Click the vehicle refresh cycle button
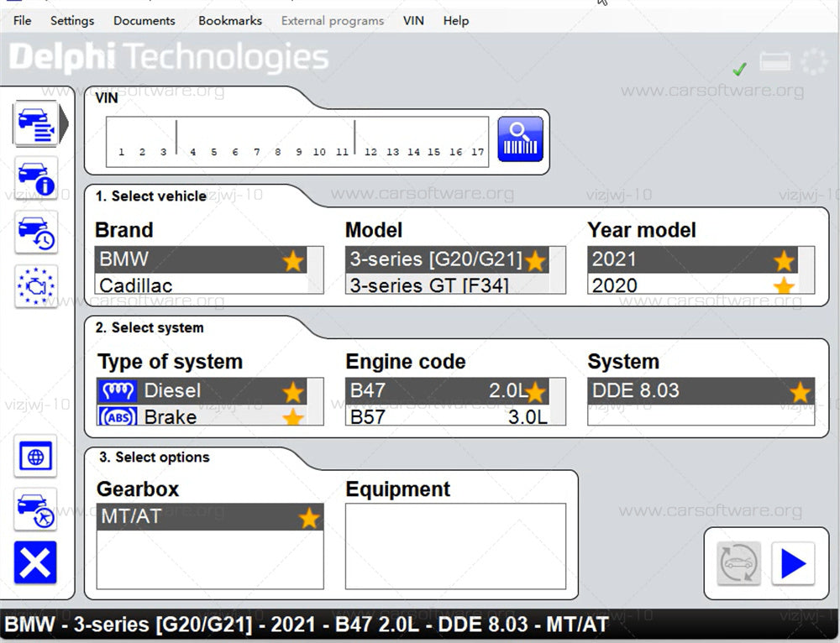Viewport: 840px width, 643px height. (x=738, y=563)
